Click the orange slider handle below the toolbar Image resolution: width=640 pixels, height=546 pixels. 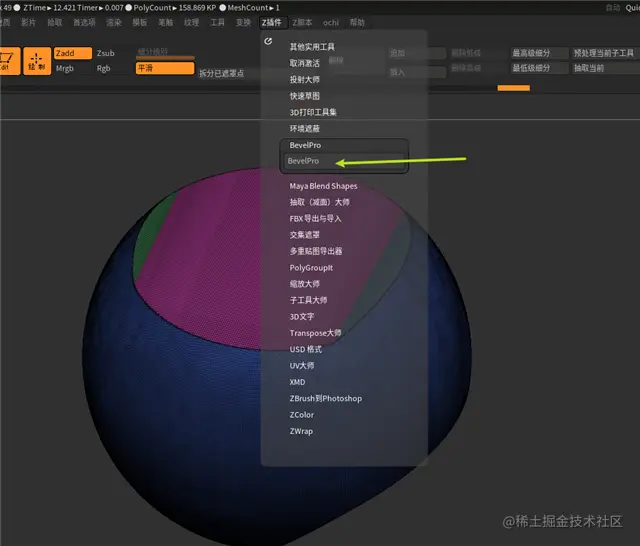[513, 88]
